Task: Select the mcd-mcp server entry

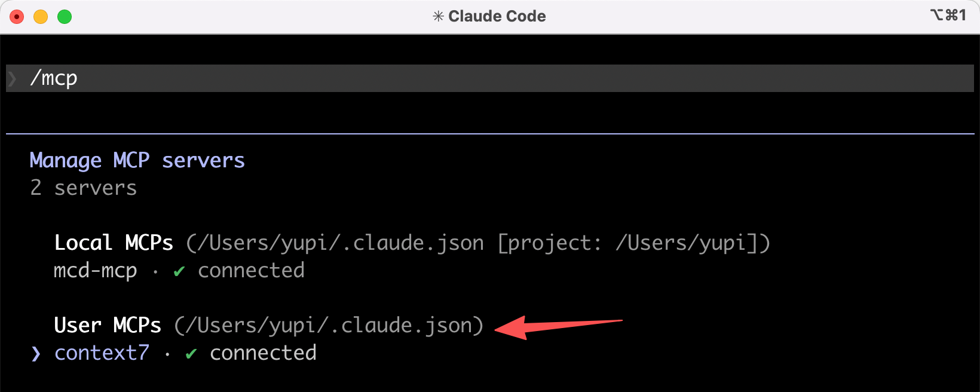Action: pyautogui.click(x=96, y=271)
